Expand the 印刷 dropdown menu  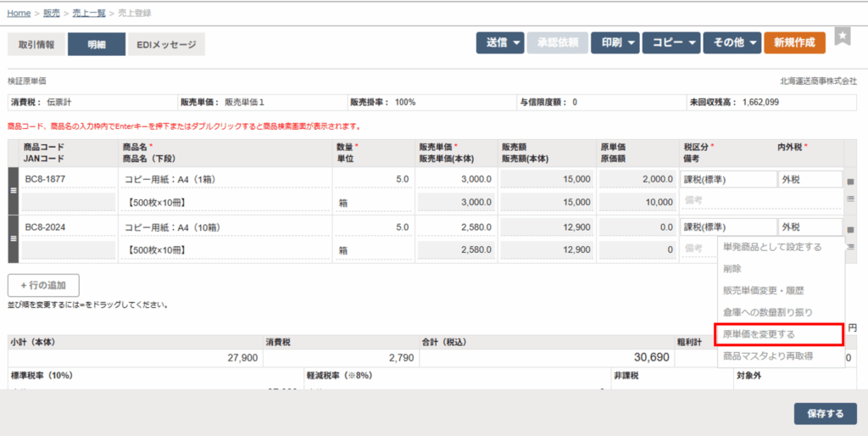tap(615, 42)
